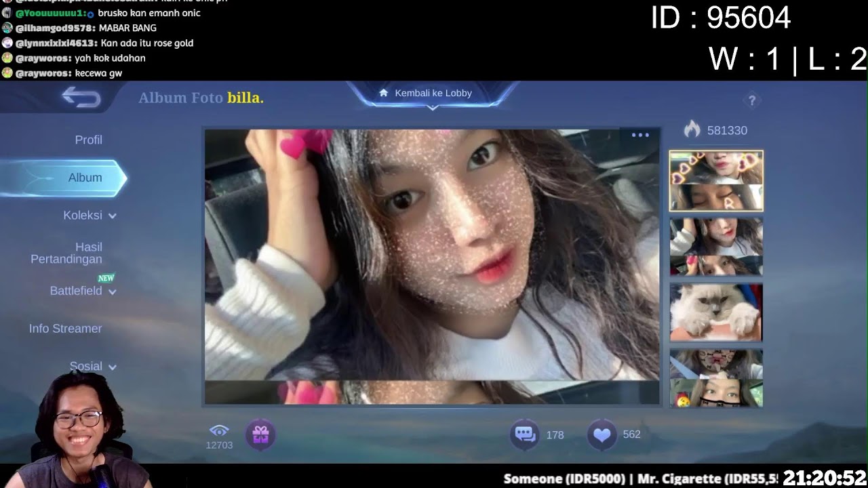Viewport: 868px width, 488px height.
Task: Click the Album Foto billa. title
Action: pyautogui.click(x=201, y=98)
